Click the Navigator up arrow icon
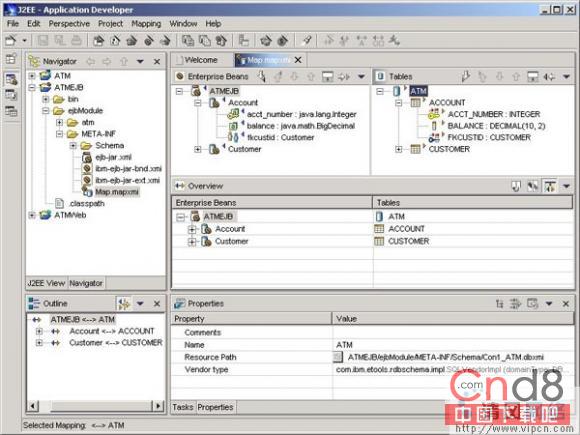This screenshot has height=435, width=580. click(124, 61)
